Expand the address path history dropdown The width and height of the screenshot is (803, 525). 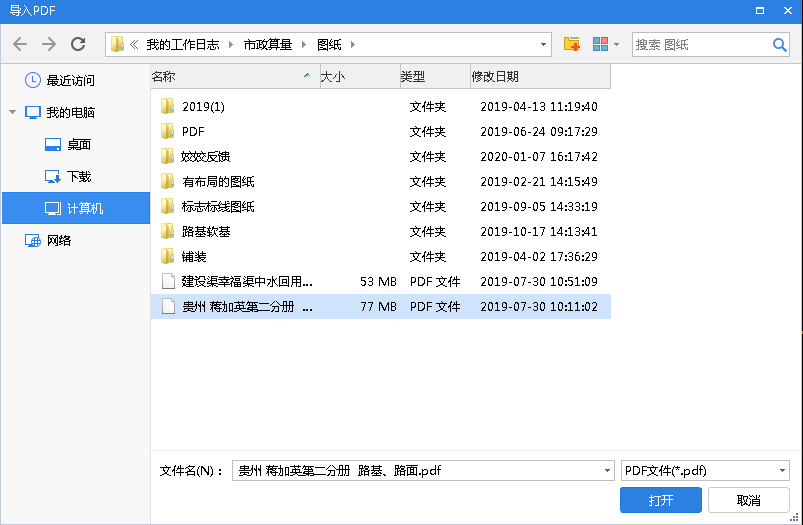tap(543, 45)
